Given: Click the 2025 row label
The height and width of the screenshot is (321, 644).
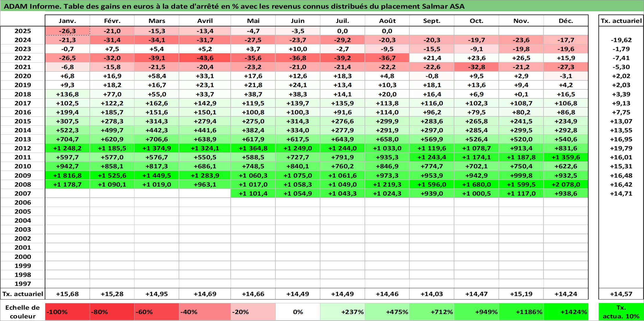Looking at the screenshot, I should (x=23, y=31).
